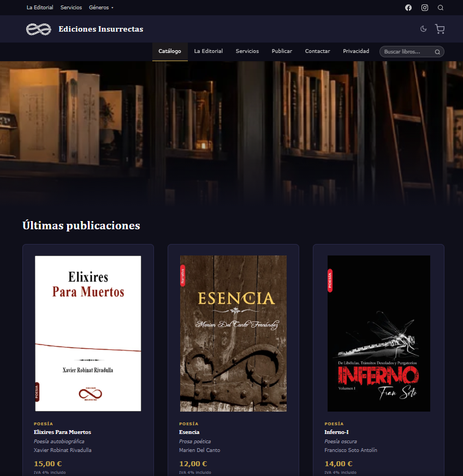Click the Últimas publicaciones heading
Image resolution: width=463 pixels, height=476 pixels.
81,225
